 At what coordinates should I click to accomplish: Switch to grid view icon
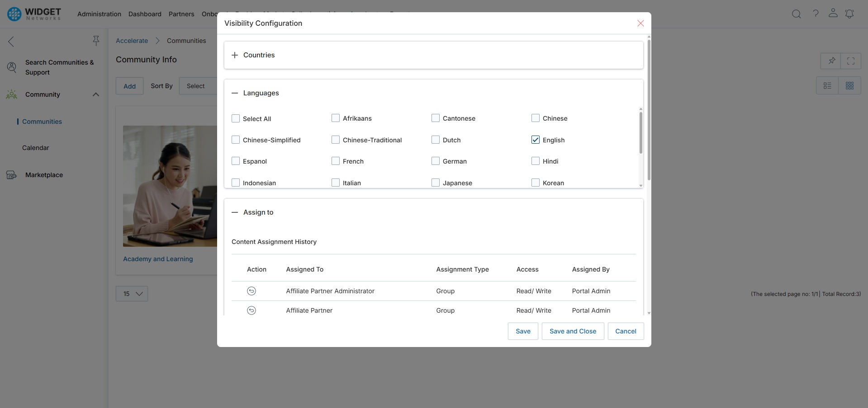tap(849, 86)
